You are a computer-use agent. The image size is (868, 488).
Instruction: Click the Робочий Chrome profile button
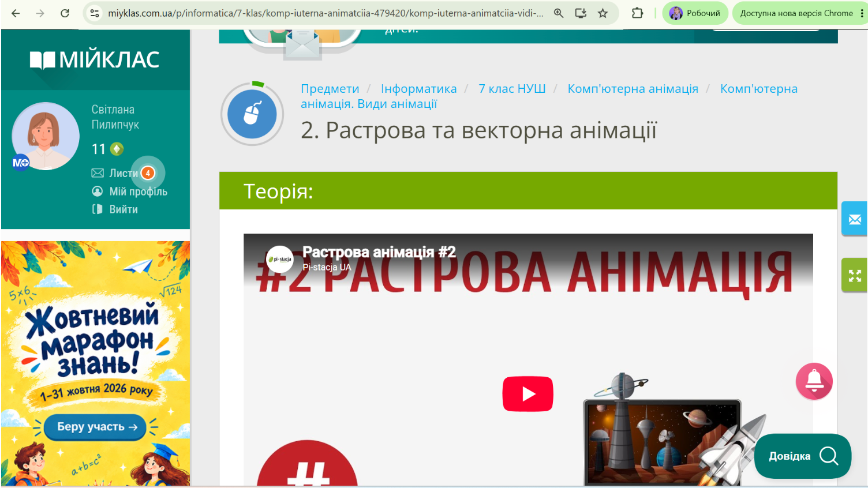pyautogui.click(x=695, y=13)
